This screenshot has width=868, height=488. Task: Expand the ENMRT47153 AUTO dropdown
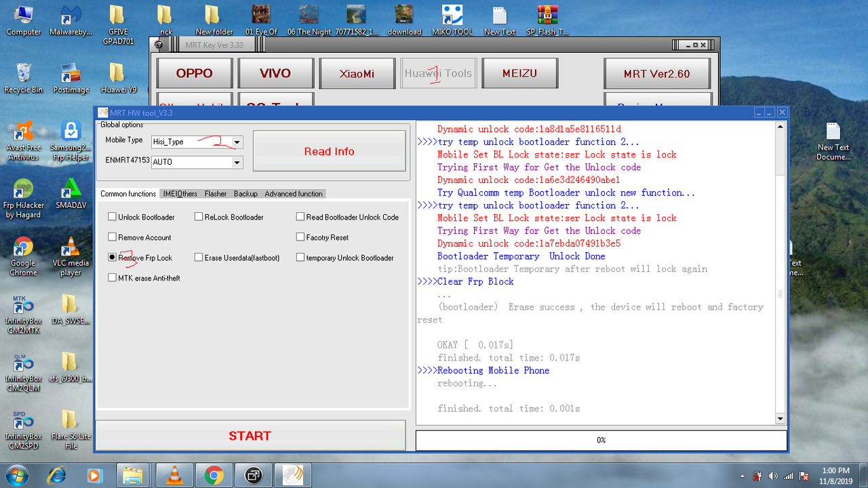[x=237, y=162]
